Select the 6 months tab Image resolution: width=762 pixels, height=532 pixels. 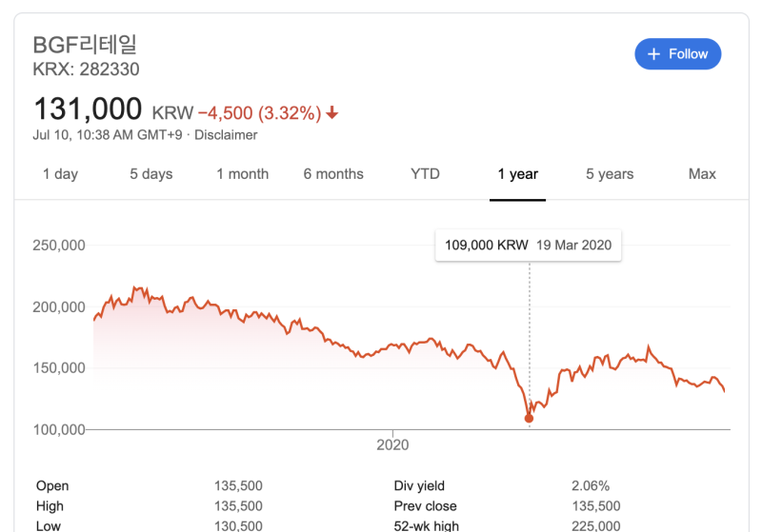coord(333,174)
